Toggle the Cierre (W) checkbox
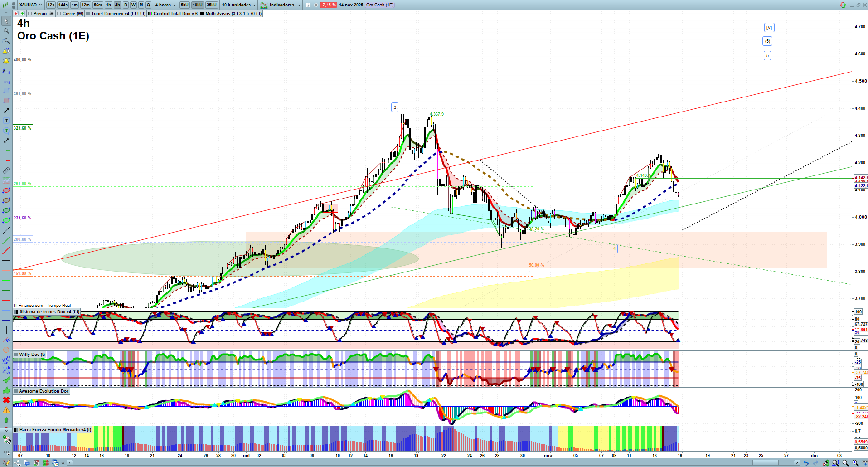Image resolution: width=868 pixels, height=467 pixels. (x=59, y=14)
